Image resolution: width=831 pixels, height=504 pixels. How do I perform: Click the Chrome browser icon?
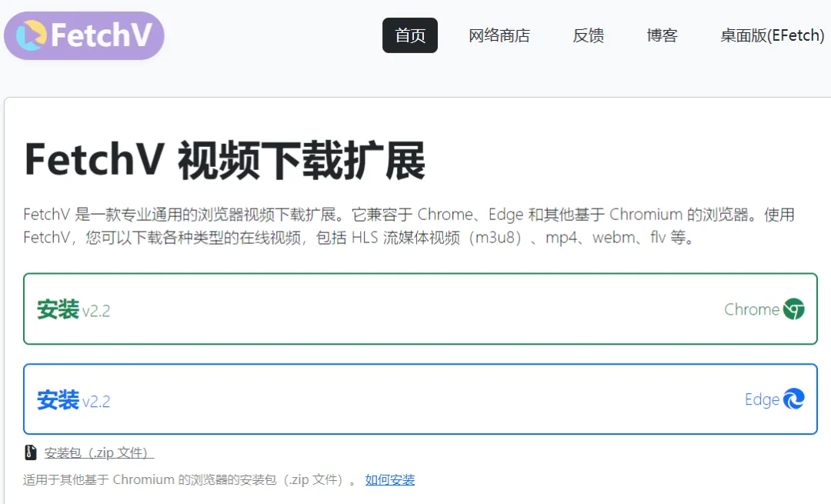click(794, 309)
